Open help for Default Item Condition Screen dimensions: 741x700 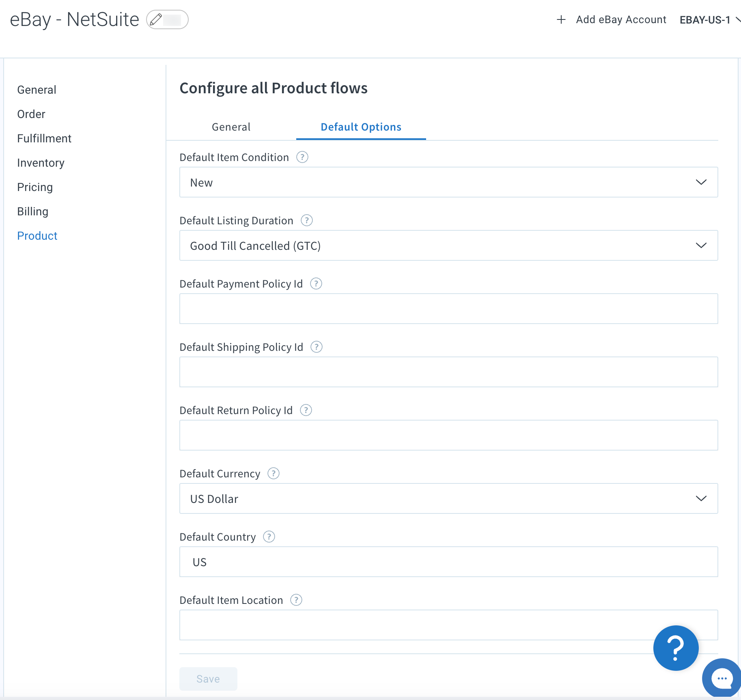tap(302, 157)
